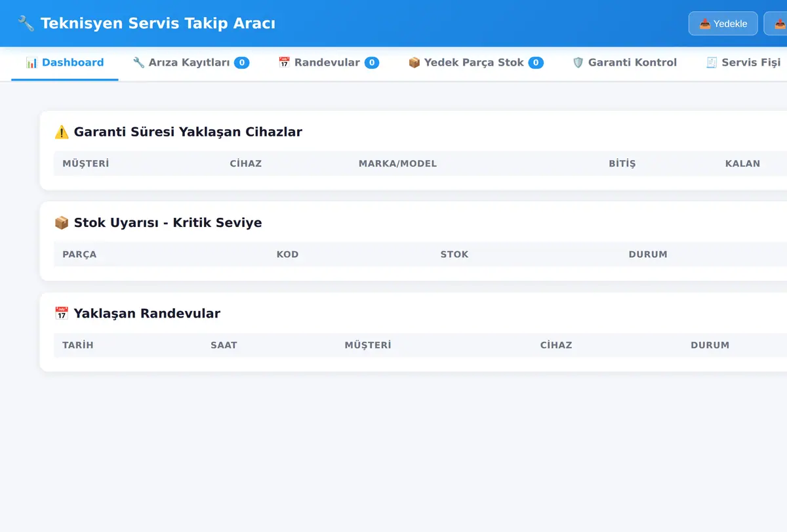Click the TARİH column header
Screen dimensions: 787x532
click(78, 345)
